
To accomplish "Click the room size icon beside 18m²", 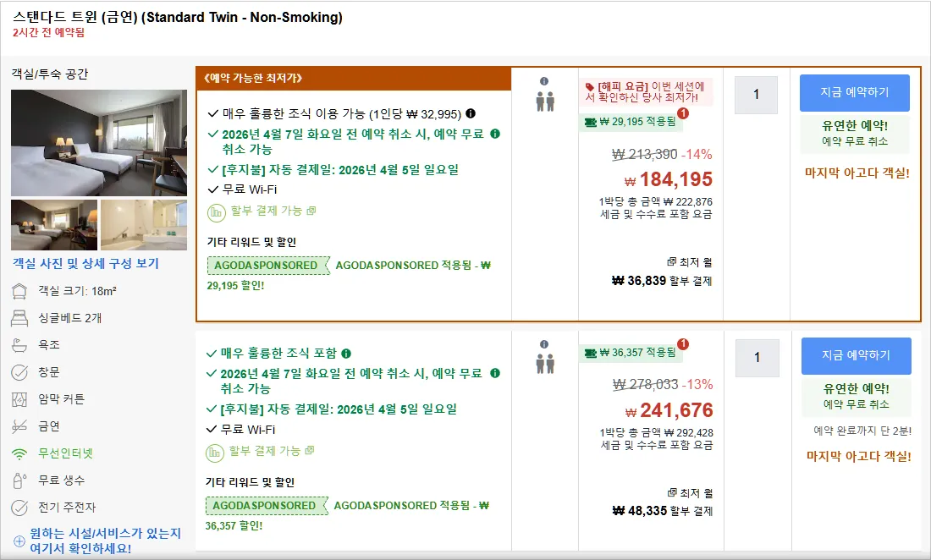I will click(x=19, y=291).
